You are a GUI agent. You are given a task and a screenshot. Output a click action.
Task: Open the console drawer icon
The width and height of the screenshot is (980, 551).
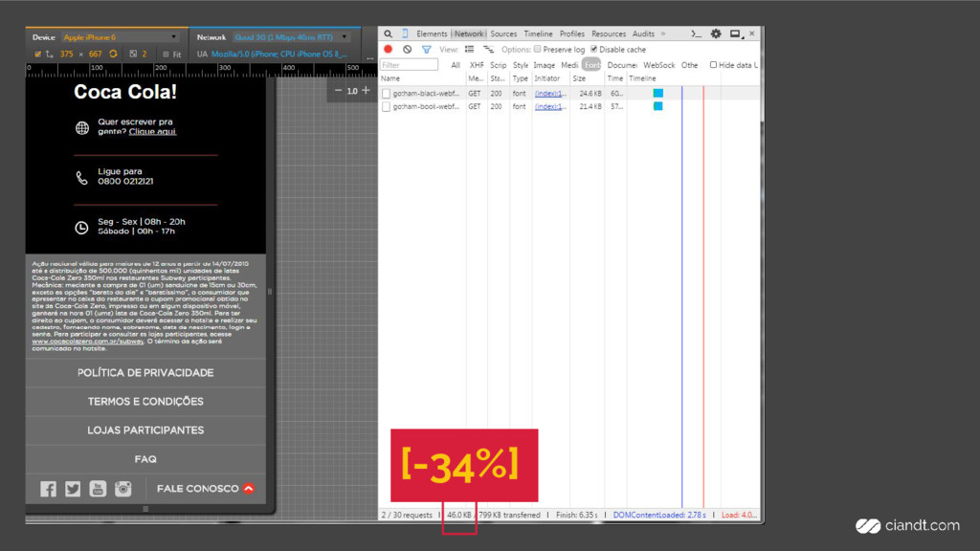[697, 33]
